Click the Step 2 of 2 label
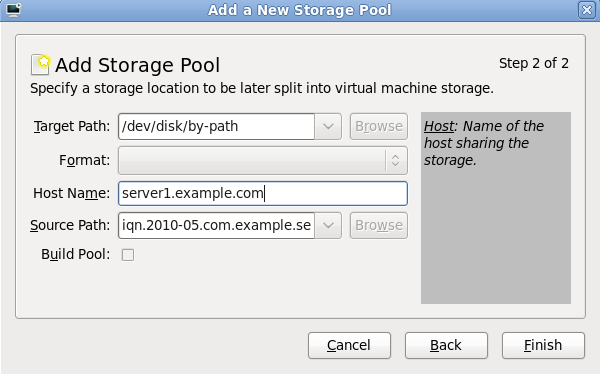 (x=534, y=63)
